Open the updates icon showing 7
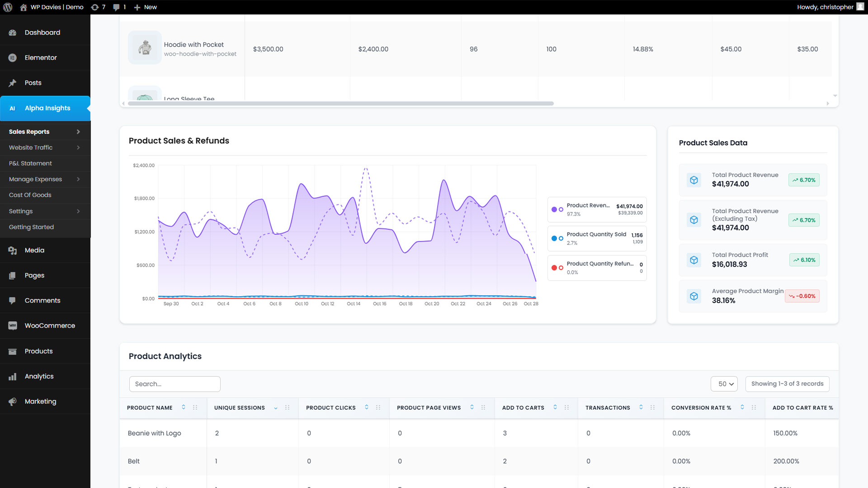 (95, 7)
